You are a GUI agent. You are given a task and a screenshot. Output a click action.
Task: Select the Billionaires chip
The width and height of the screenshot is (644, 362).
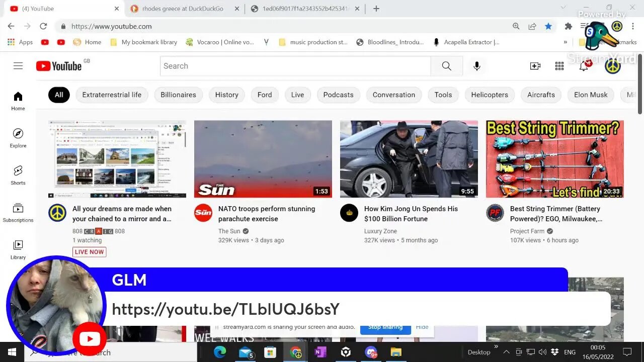pyautogui.click(x=178, y=95)
